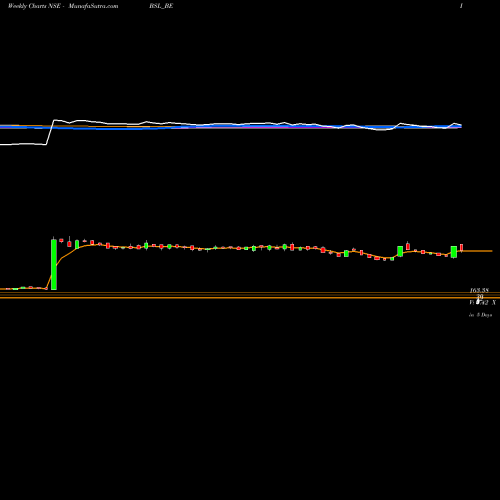Click the BSL_BE ticker symbol label
Viewport: 500px width, 500px height.
pyautogui.click(x=161, y=6)
